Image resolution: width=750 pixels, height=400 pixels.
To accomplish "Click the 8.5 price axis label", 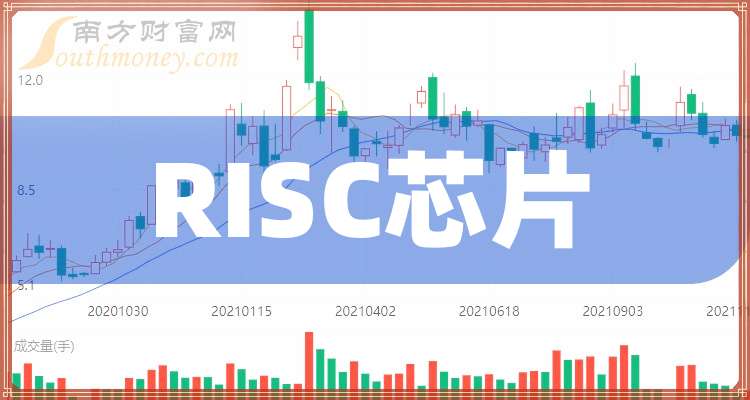I will (26, 191).
